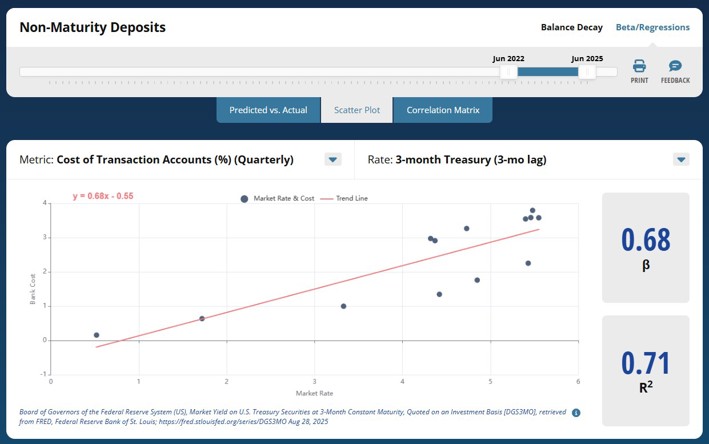Open Cost of Transaction Accounts metric selector
Viewport: 709px width, 444px height.
pos(175,160)
